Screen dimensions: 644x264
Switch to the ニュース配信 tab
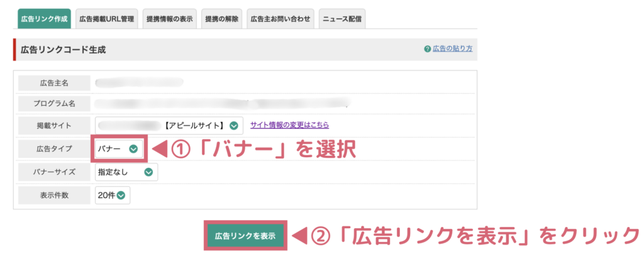click(x=342, y=19)
